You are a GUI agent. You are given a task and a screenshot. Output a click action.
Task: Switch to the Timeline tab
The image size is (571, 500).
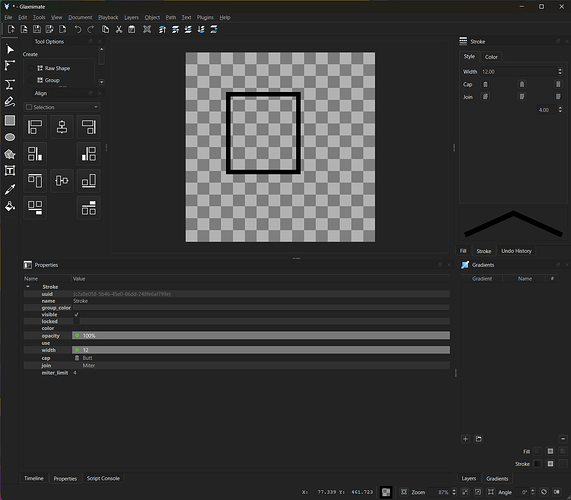[34, 478]
